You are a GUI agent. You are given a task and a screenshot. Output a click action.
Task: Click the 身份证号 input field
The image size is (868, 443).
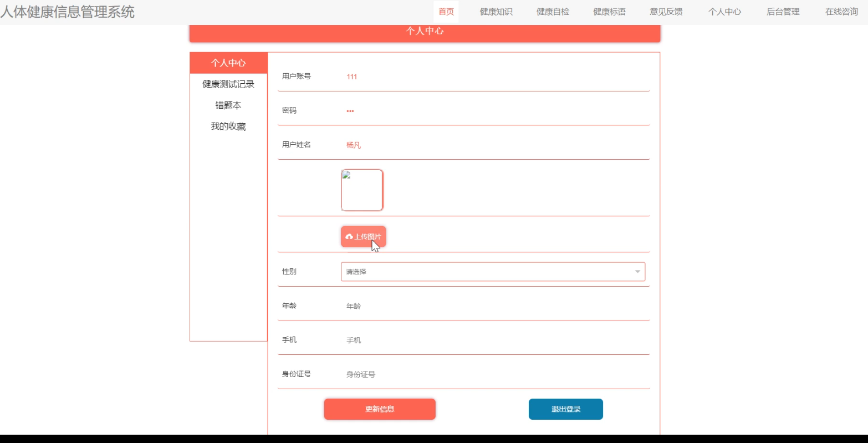[493, 375]
